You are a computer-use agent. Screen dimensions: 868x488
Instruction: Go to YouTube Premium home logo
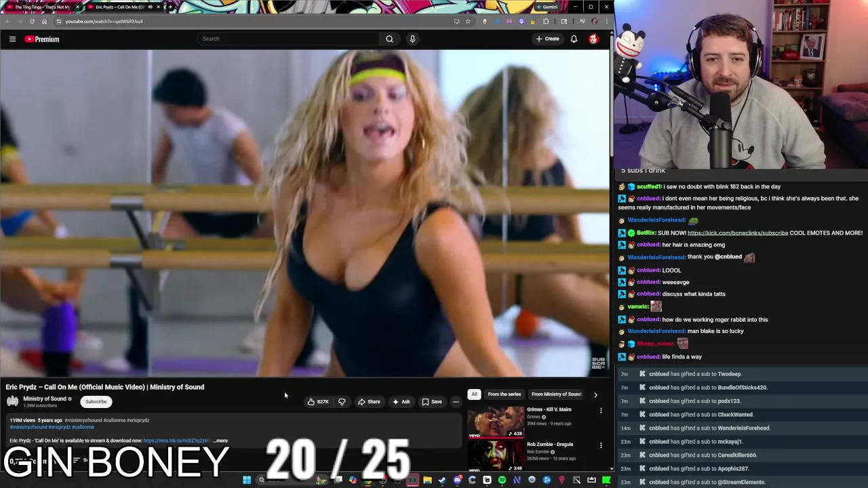[42, 39]
